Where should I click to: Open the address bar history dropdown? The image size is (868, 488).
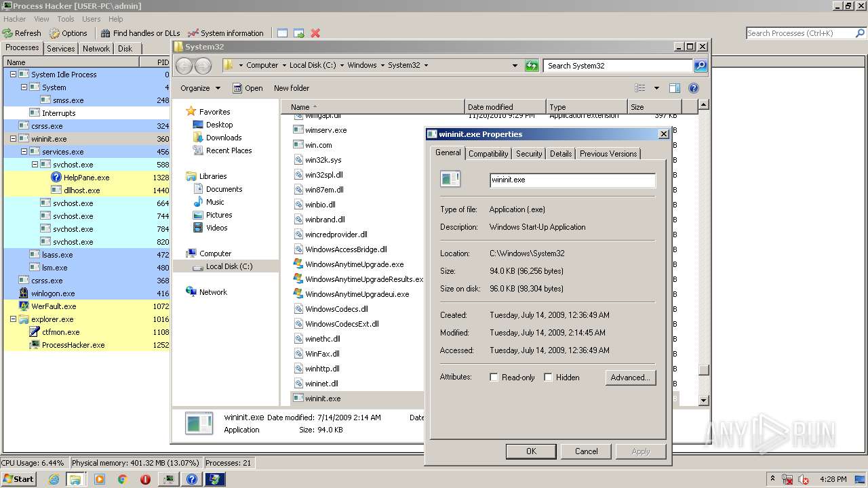pos(515,66)
